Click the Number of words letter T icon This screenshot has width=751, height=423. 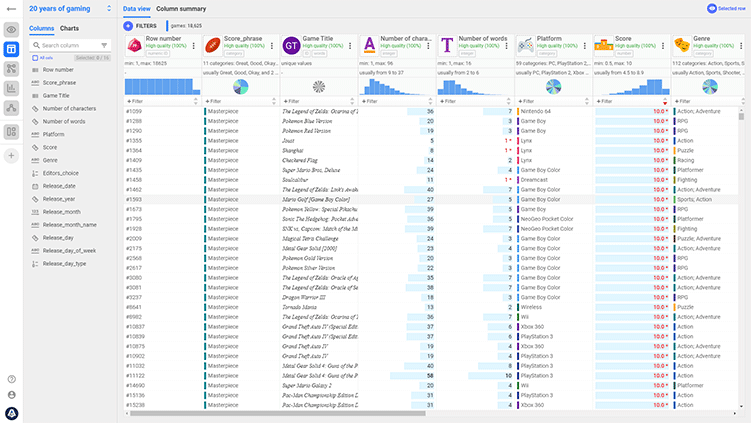point(447,46)
